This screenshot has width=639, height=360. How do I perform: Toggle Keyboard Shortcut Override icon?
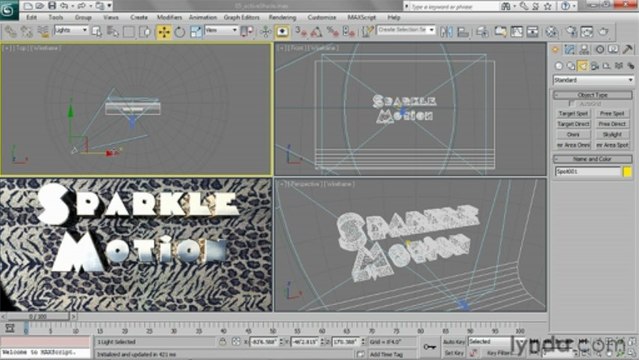click(282, 32)
